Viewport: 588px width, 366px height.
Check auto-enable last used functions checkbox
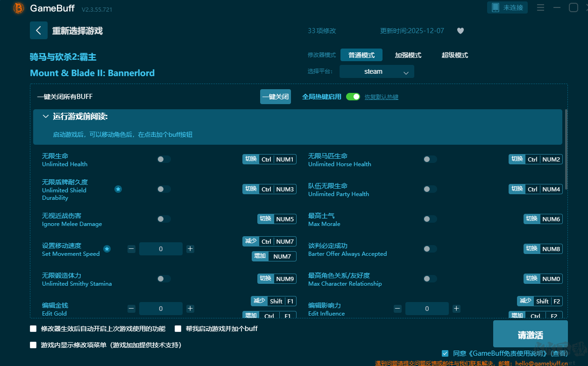coord(33,329)
